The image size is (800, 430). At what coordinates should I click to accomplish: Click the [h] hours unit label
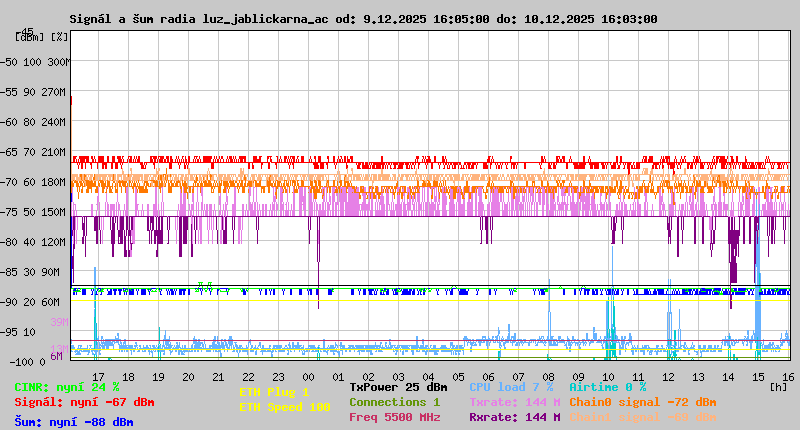[x=778, y=386]
